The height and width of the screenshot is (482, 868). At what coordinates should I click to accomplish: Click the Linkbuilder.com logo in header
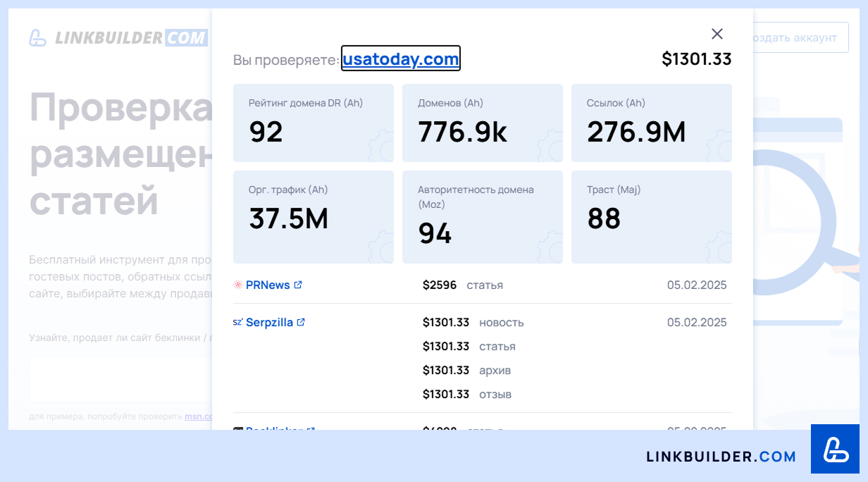(x=118, y=37)
